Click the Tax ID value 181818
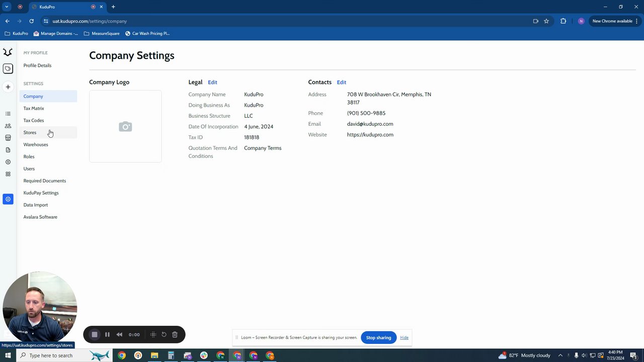 [x=252, y=137]
